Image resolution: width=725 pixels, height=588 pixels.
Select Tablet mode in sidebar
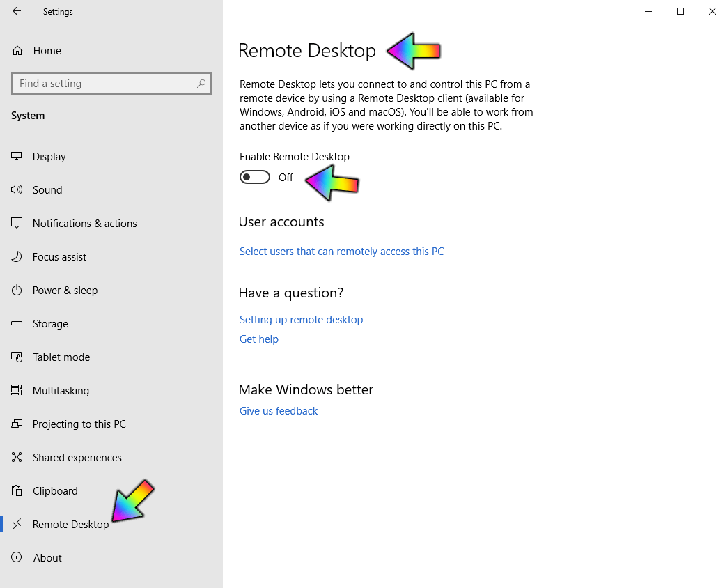tap(111, 357)
